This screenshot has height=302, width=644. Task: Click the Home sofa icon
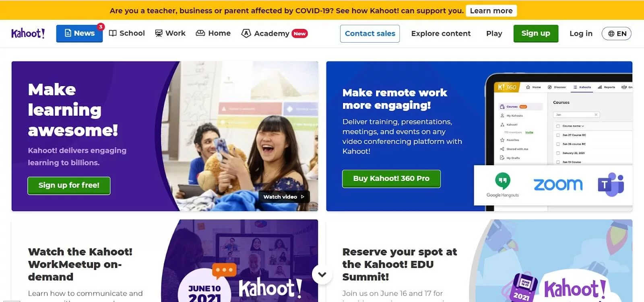point(200,33)
